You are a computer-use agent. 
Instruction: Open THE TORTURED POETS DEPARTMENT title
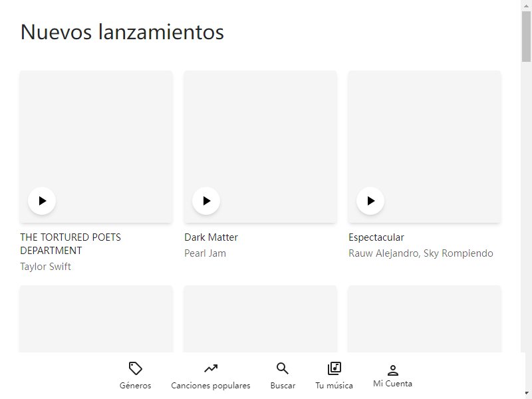(x=70, y=243)
